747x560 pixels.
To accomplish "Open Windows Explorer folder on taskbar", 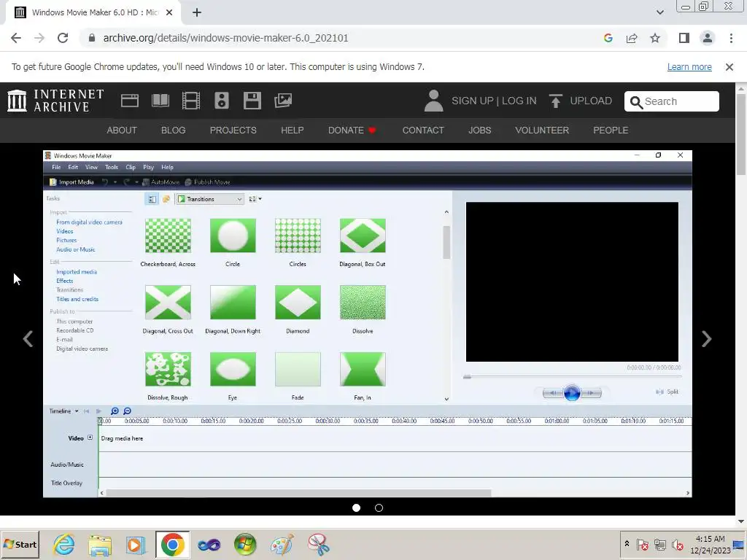I will click(99, 544).
